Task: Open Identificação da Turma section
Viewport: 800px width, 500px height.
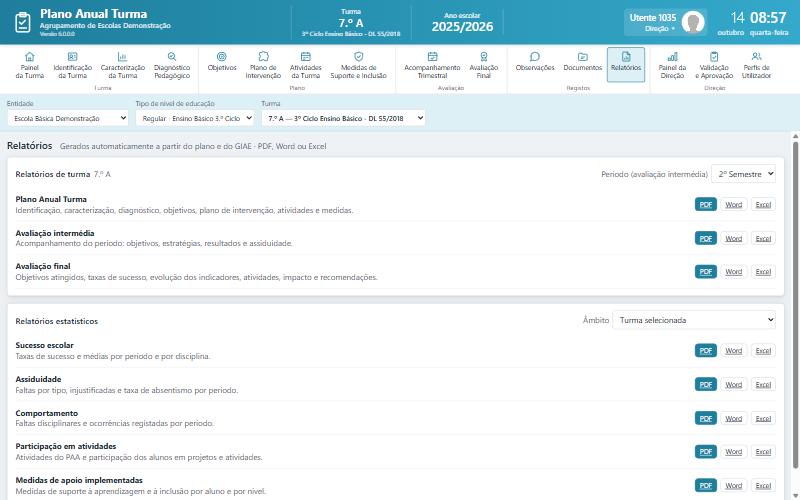Action: [72, 65]
